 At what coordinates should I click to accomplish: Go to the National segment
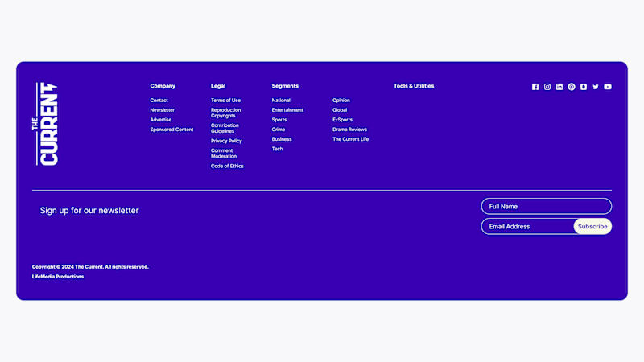coord(281,100)
